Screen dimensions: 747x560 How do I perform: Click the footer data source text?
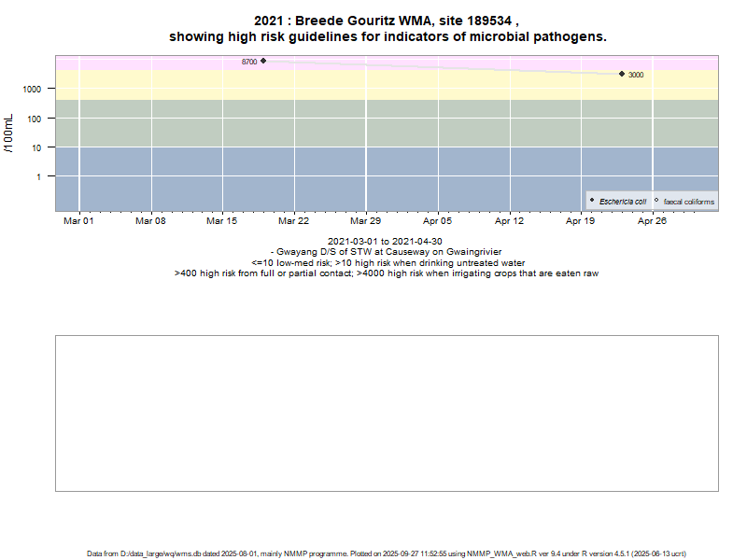tap(387, 553)
